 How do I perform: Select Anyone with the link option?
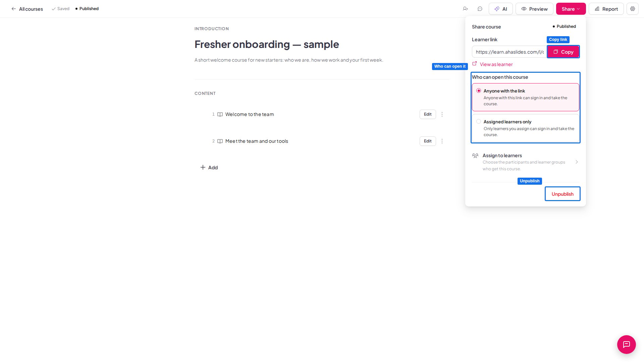(x=525, y=97)
